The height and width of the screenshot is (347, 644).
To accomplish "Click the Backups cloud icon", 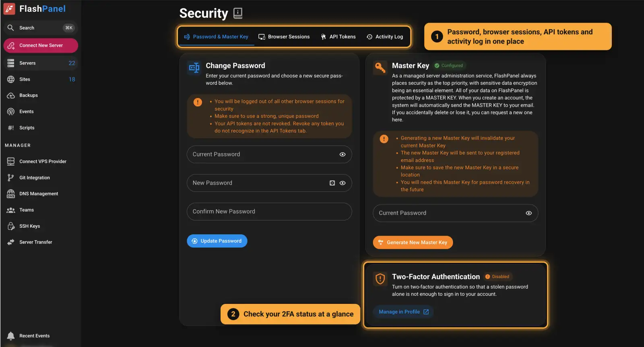I will pos(11,96).
